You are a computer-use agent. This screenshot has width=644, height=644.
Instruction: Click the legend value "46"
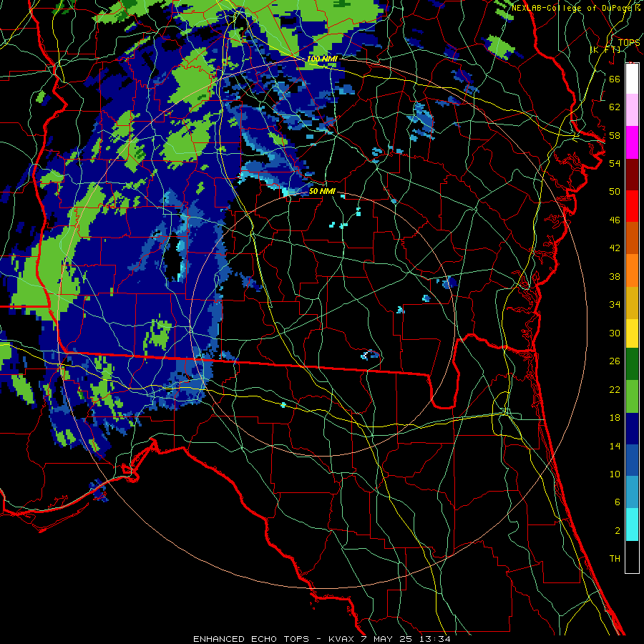tap(615, 220)
